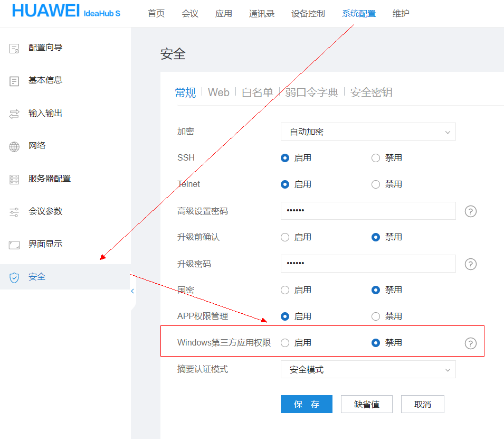The height and width of the screenshot is (439, 504).
Task: Open help for 高级设置密码
Action: tap(471, 211)
